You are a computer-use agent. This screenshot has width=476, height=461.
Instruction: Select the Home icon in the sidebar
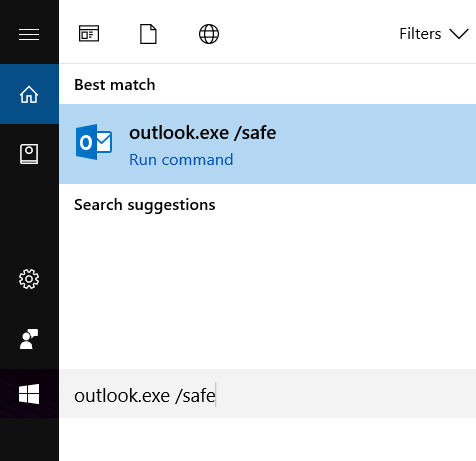pyautogui.click(x=29, y=94)
